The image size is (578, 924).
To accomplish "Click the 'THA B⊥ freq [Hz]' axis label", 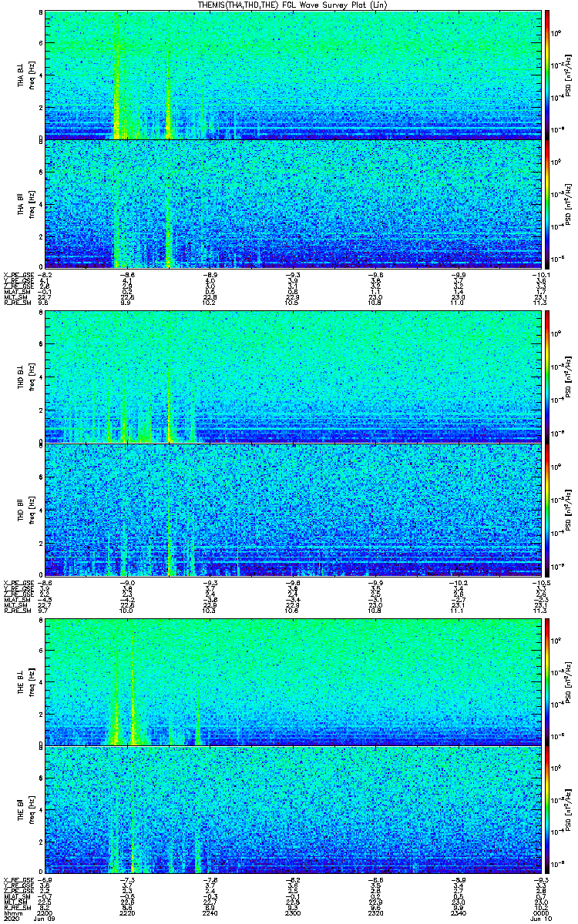I will (25, 75).
